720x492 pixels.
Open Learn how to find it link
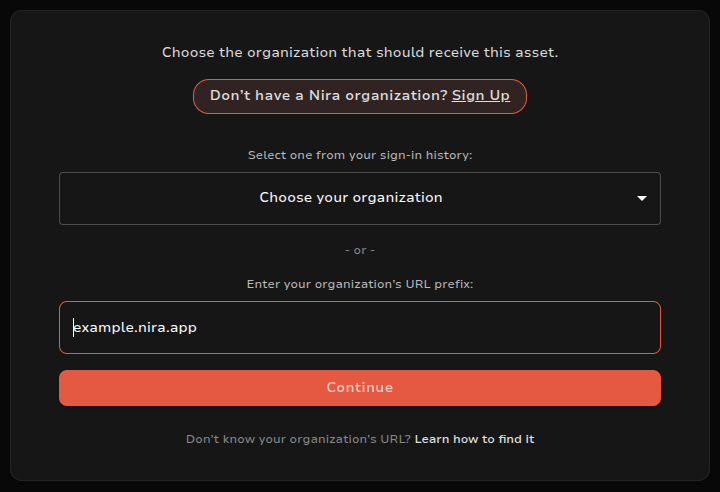474,439
